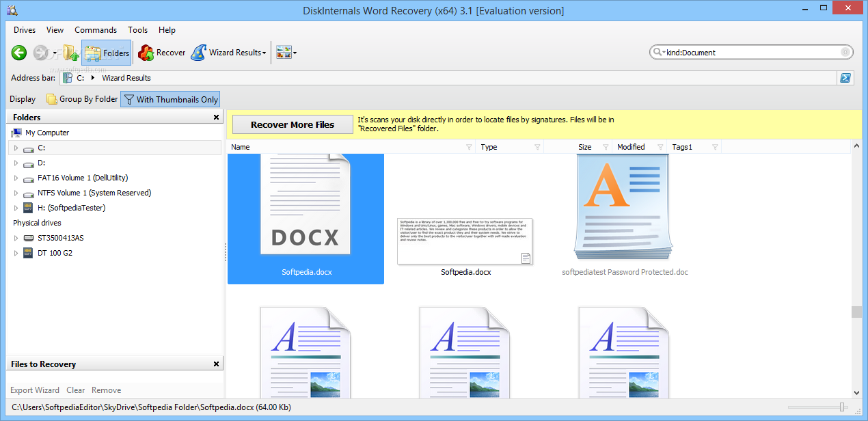
Task: Click the grayed Forward arrow button
Action: [x=40, y=53]
